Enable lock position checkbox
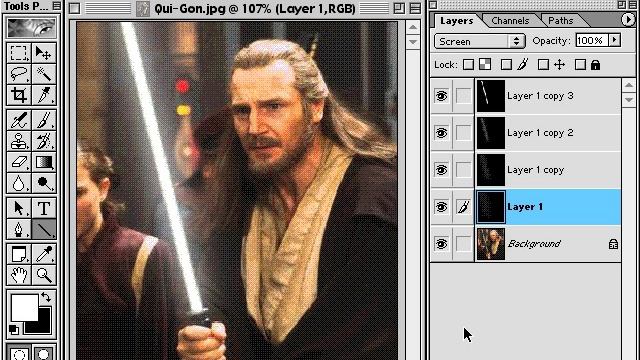The height and width of the screenshot is (360, 640). [543, 64]
